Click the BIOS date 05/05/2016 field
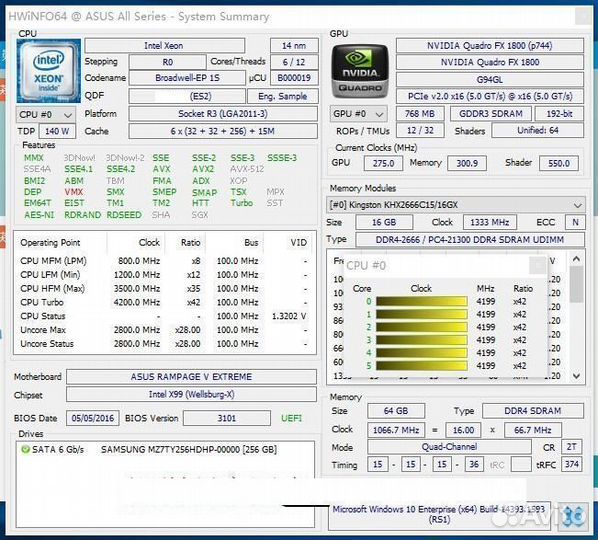598x540 pixels. tap(93, 418)
